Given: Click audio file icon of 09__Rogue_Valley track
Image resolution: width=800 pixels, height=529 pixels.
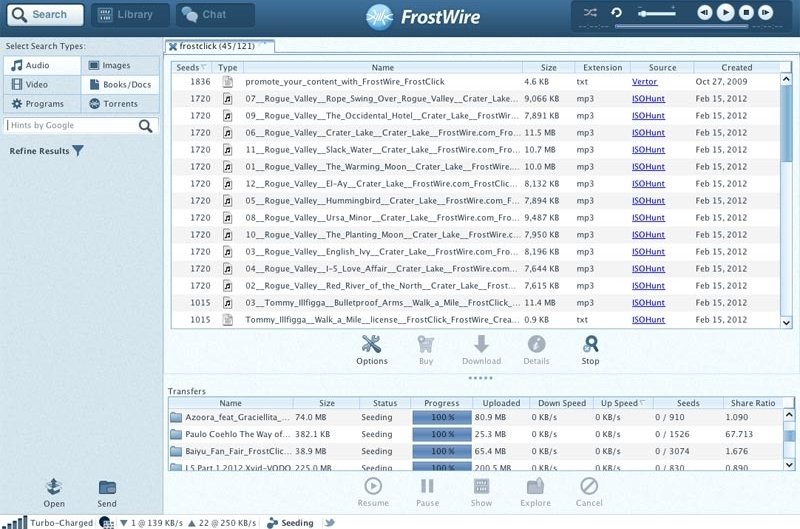Looking at the screenshot, I should (228, 116).
